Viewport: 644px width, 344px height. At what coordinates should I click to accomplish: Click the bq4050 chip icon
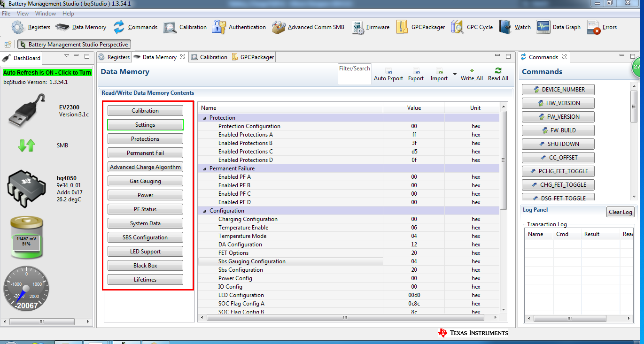[27, 189]
